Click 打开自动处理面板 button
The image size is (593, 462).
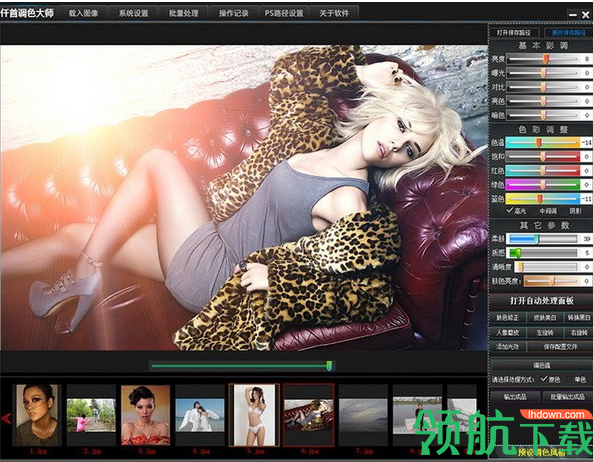tap(542, 301)
